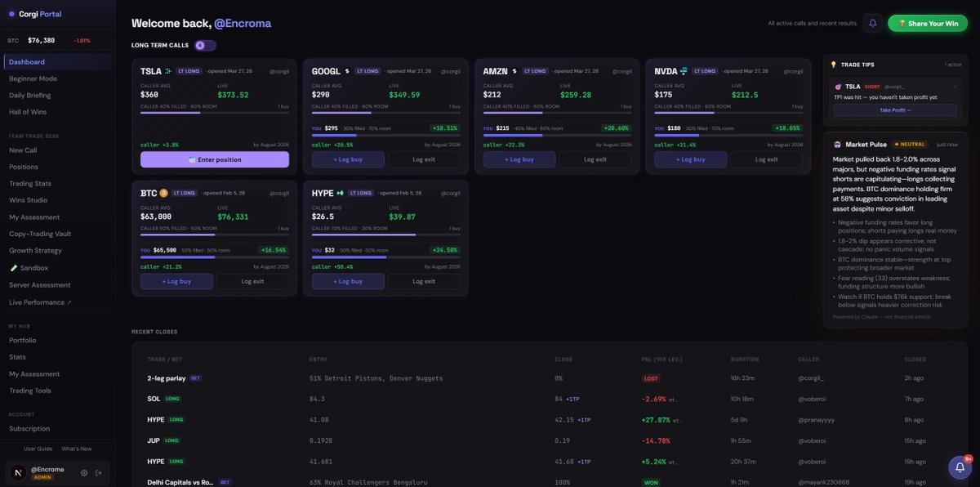Log exit on HYPE card
The width and height of the screenshot is (980, 487).
[x=424, y=281]
